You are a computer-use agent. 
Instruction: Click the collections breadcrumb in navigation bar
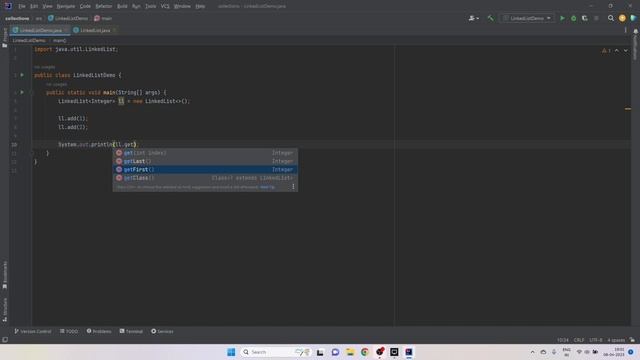[17, 18]
